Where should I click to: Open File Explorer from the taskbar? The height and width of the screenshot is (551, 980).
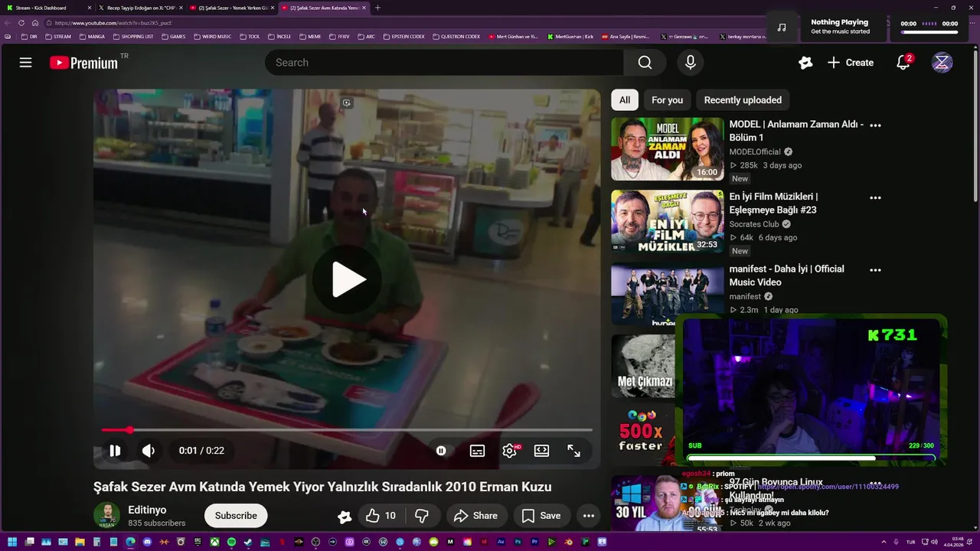point(80,542)
